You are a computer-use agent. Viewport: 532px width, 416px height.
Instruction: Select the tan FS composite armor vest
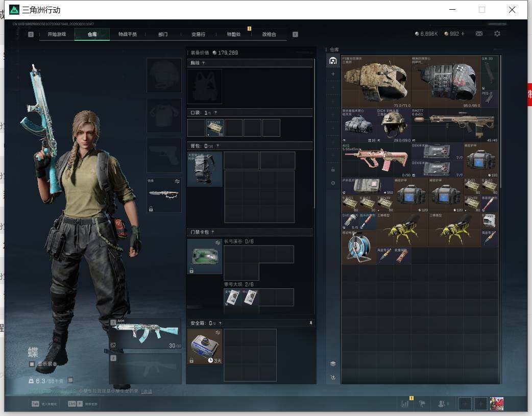pyautogui.click(x=376, y=82)
